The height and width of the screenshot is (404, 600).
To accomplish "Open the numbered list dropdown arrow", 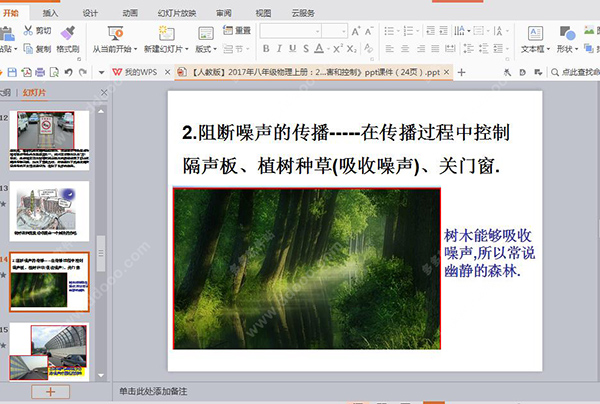I will pyautogui.click(x=417, y=31).
